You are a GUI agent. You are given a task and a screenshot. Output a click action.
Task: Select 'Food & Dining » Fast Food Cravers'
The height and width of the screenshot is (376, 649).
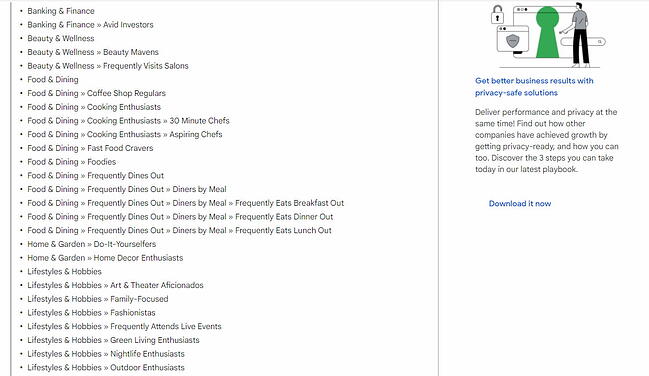90,148
